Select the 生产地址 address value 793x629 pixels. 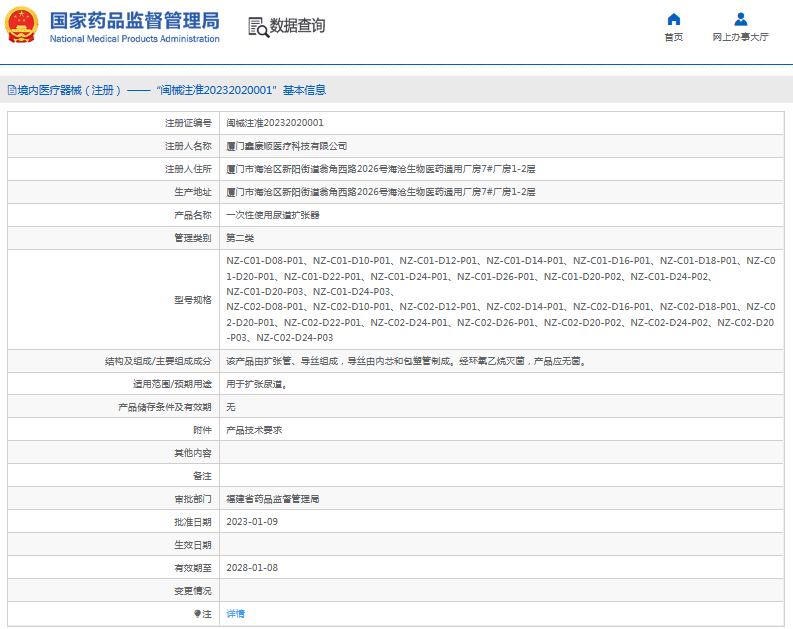(x=381, y=192)
